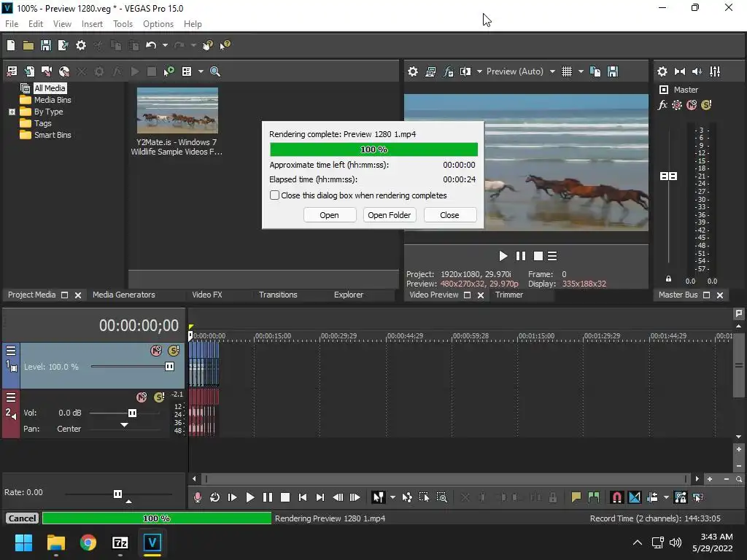Click the Open Folder button
The width and height of the screenshot is (747, 560).
(390, 215)
